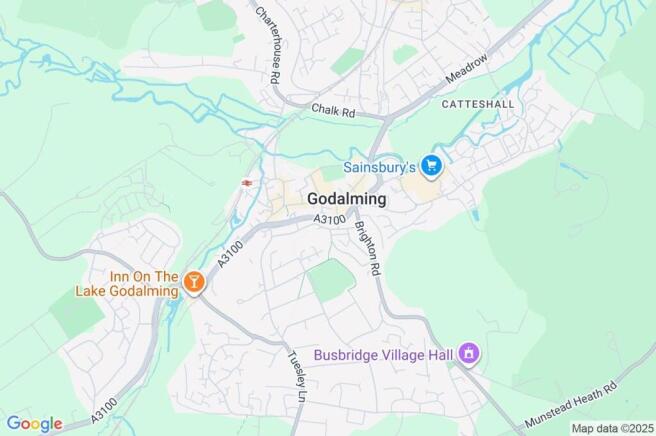Select the Godalming town label

346,199
